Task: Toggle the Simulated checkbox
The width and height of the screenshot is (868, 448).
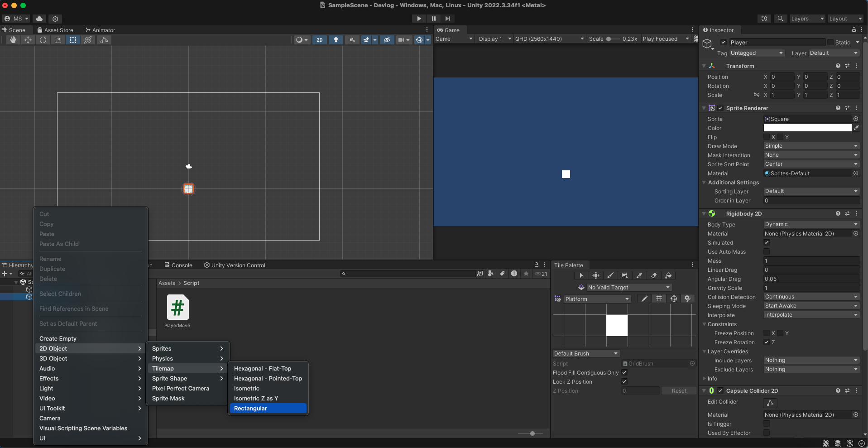Action: [767, 243]
